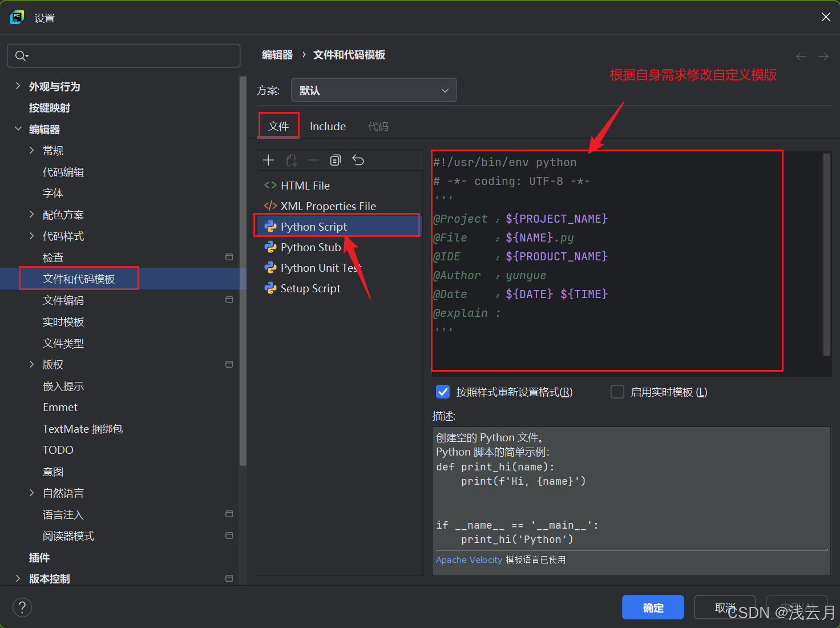Click the HTML File template icon
The image size is (840, 628).
(x=270, y=185)
